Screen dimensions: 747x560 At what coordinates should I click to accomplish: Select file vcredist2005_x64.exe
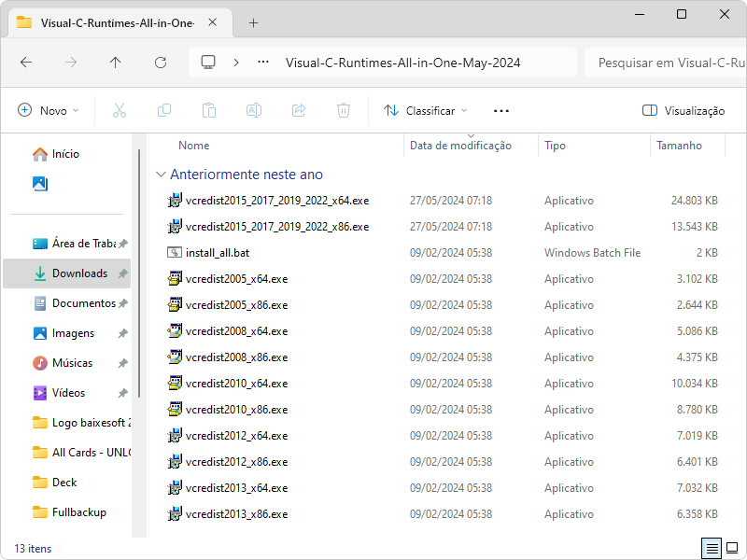click(442, 279)
